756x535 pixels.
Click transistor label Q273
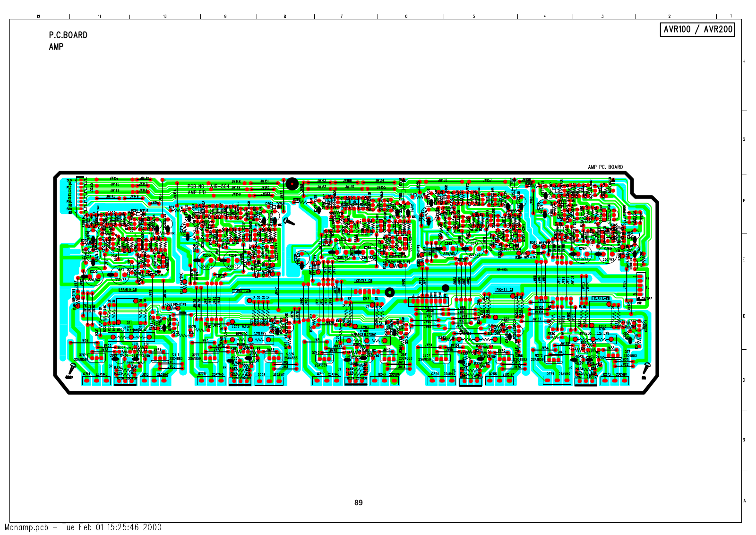click(x=607, y=374)
